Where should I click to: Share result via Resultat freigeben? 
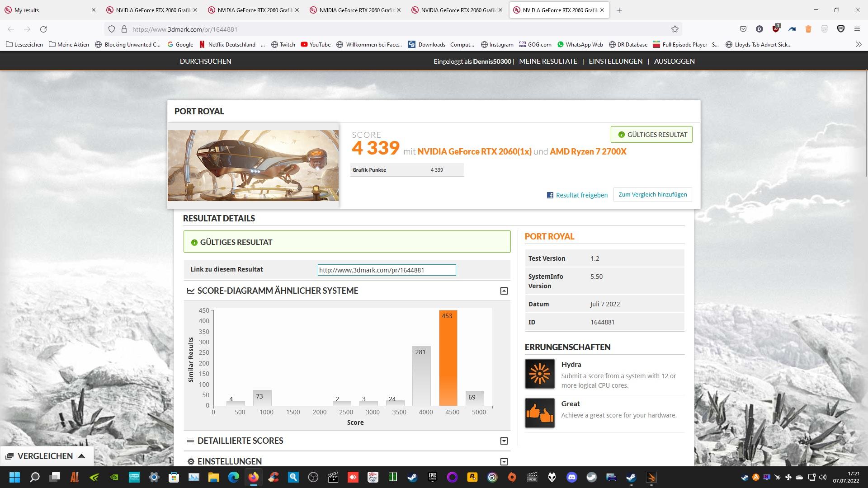coord(577,195)
